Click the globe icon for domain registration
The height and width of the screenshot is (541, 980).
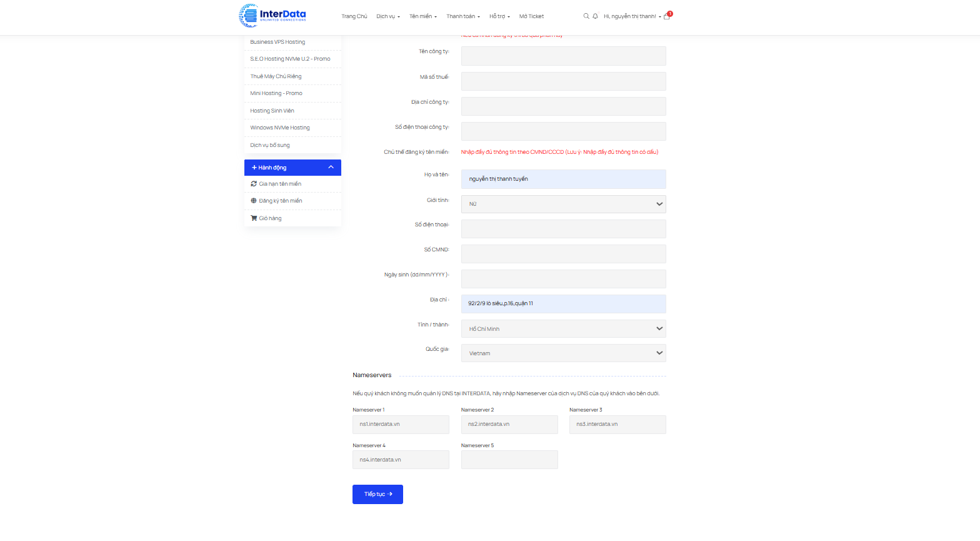254,201
